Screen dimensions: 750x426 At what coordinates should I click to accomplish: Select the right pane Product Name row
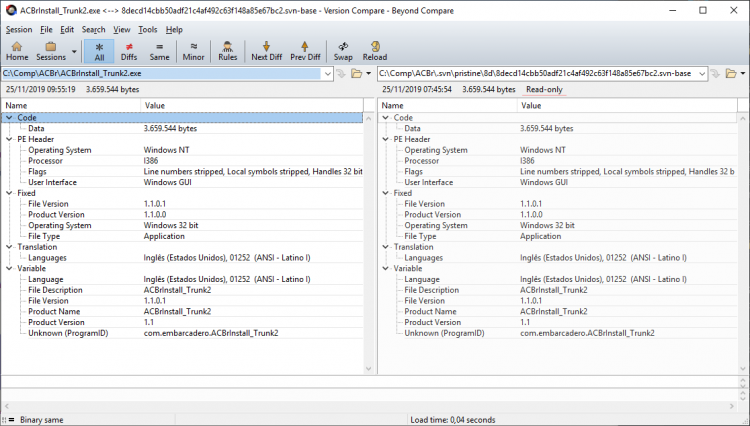[x=558, y=312]
